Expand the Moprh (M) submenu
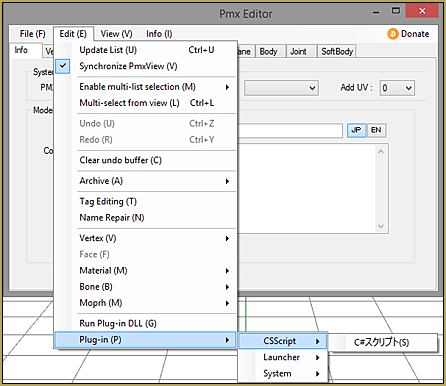Screen dimensions: 446x386 [x=146, y=303]
